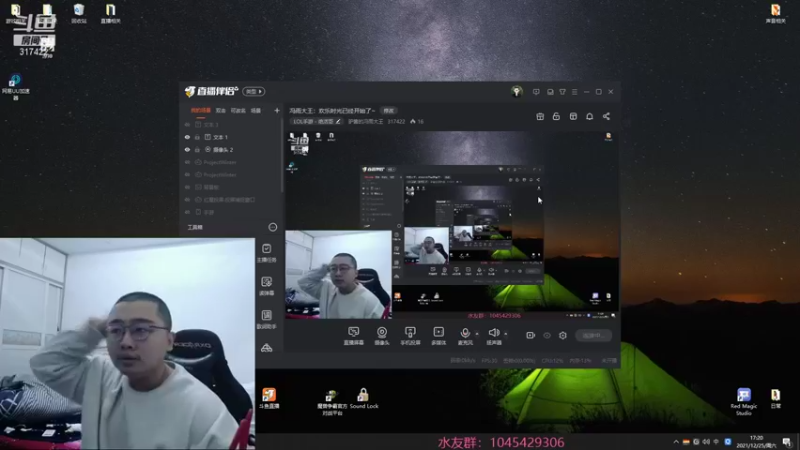The height and width of the screenshot is (450, 800).
Task: Open 斗鱼直播 desktop shortcut
Action: coord(269,398)
